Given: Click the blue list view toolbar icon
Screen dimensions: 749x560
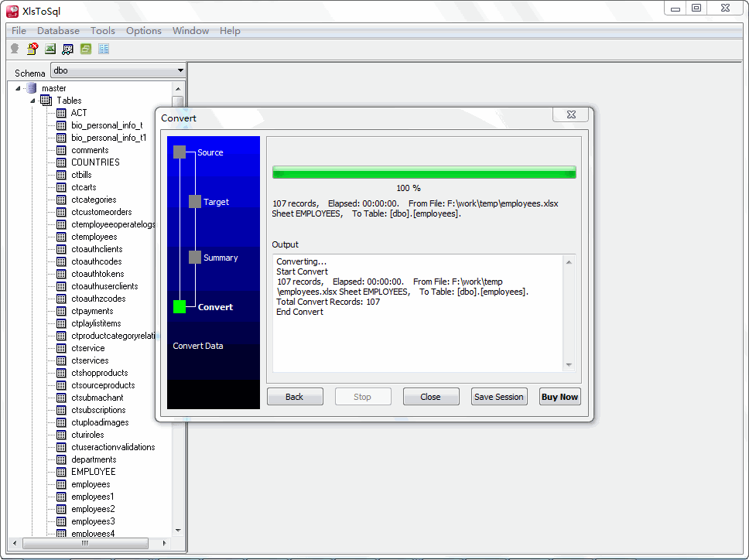Looking at the screenshot, I should coord(104,49).
